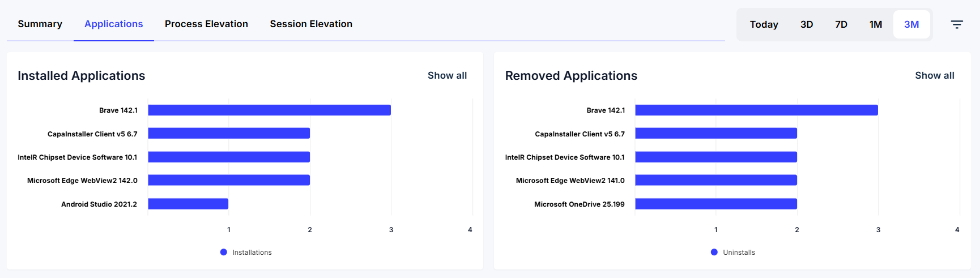Select the 3M time range
The height and width of the screenshot is (278, 980).
911,24
